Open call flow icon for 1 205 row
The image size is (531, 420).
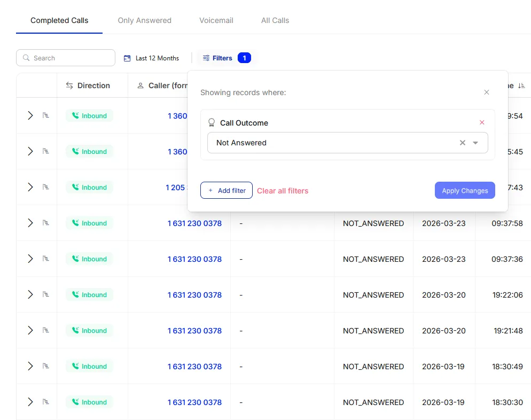46,187
